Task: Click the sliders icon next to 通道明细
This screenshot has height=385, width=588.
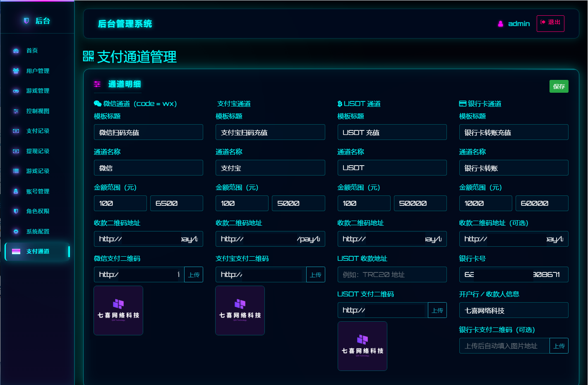Action: coord(97,84)
